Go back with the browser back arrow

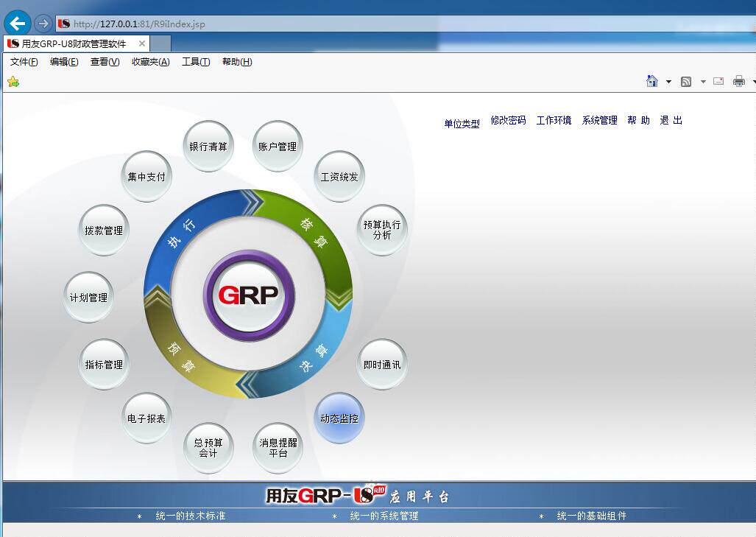tap(18, 23)
